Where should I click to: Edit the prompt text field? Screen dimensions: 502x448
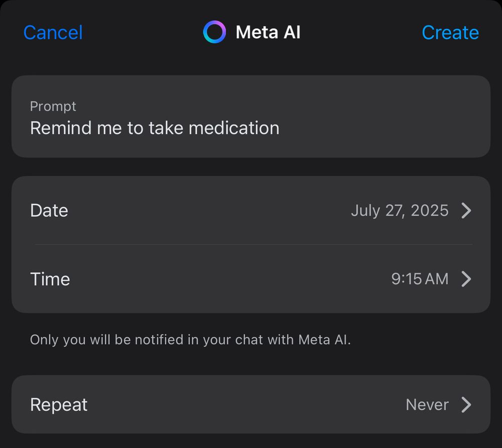(x=251, y=116)
